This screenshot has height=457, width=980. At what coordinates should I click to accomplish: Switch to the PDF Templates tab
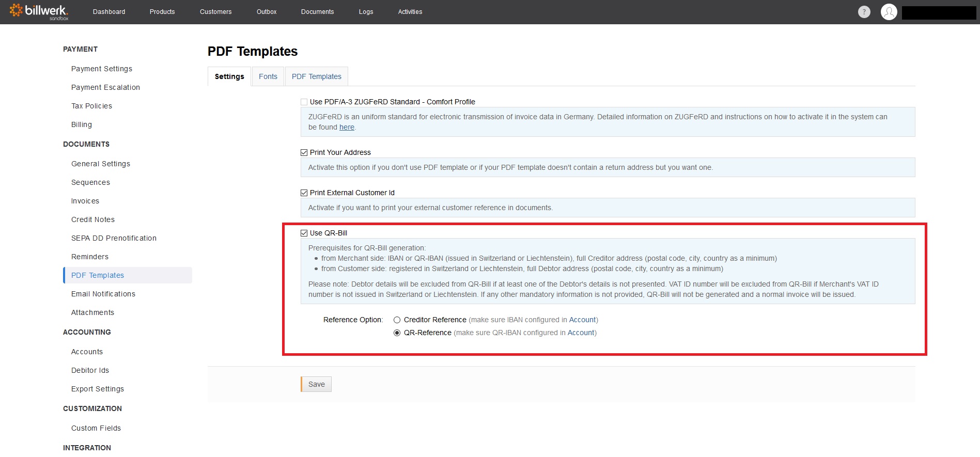317,76
